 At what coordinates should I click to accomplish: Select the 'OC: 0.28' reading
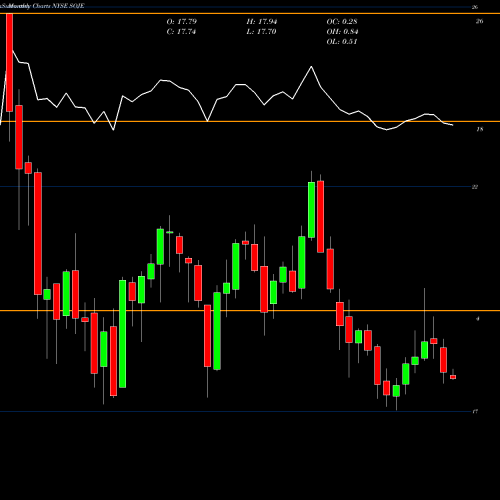342,22
